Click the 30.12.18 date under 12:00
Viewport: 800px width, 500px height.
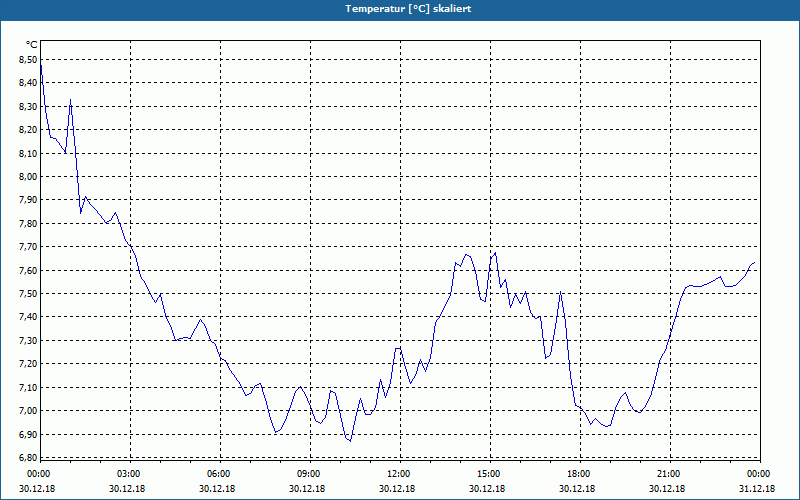pos(397,488)
